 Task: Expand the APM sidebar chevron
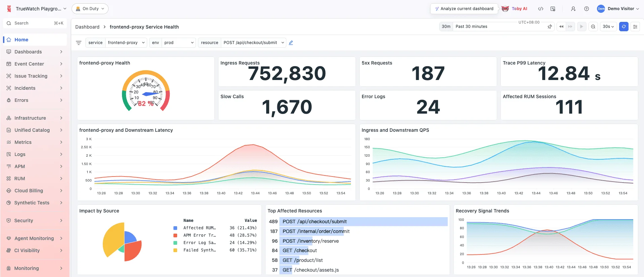[61, 166]
